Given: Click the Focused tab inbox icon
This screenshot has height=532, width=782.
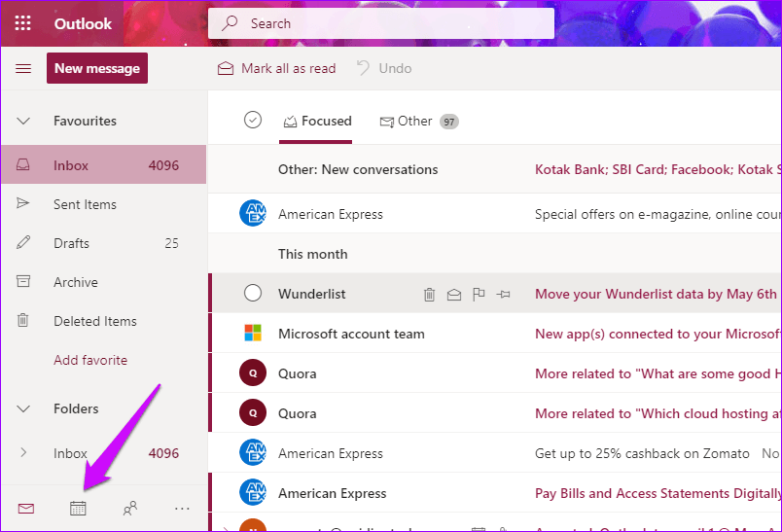Looking at the screenshot, I should click(x=290, y=122).
